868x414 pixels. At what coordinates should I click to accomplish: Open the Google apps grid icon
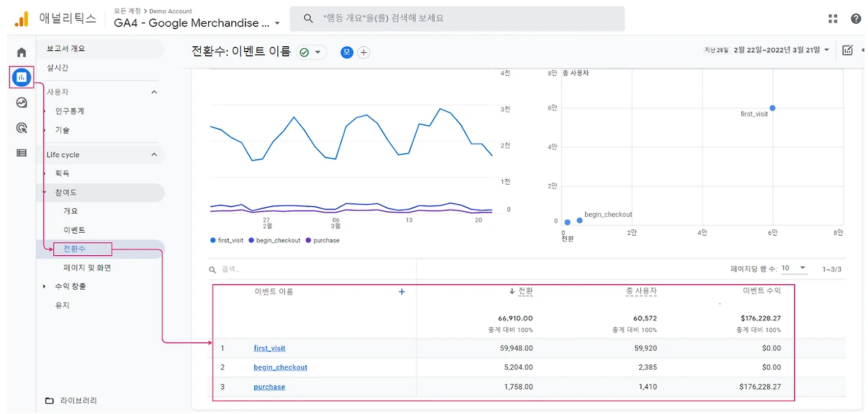(833, 19)
